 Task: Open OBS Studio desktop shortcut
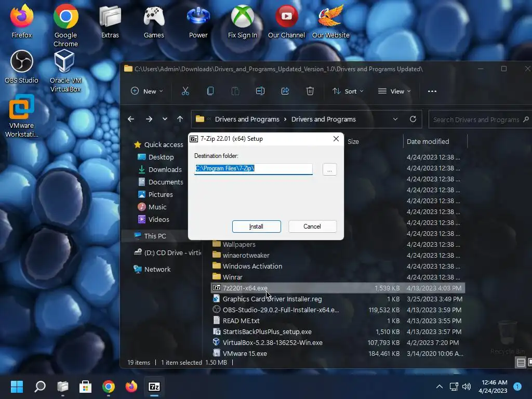[x=22, y=66]
